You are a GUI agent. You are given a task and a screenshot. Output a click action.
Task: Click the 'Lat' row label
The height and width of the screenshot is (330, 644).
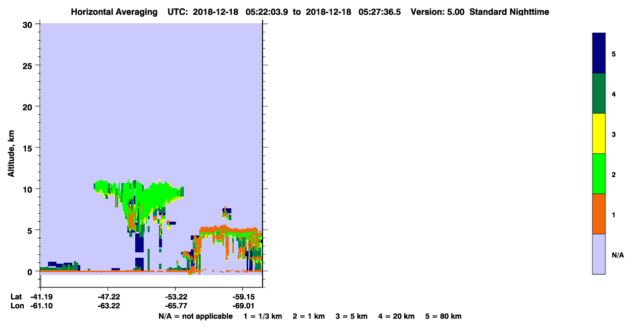tap(16, 297)
